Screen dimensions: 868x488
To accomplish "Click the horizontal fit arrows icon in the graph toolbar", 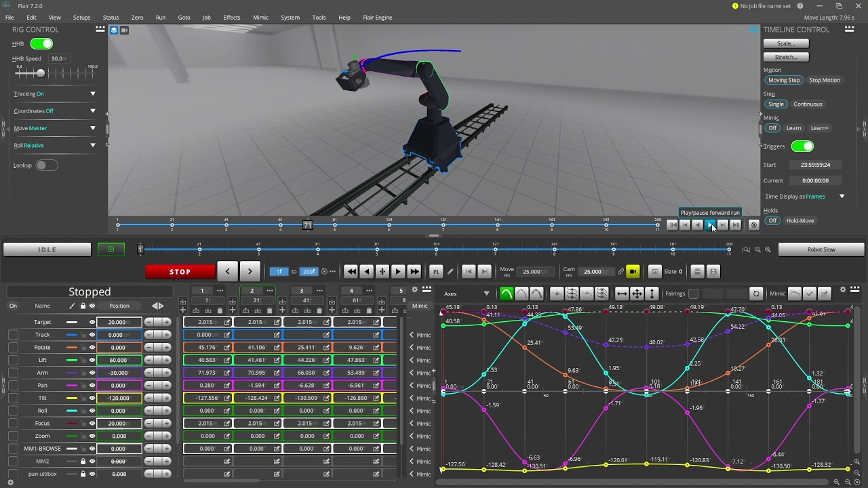I will pos(621,293).
